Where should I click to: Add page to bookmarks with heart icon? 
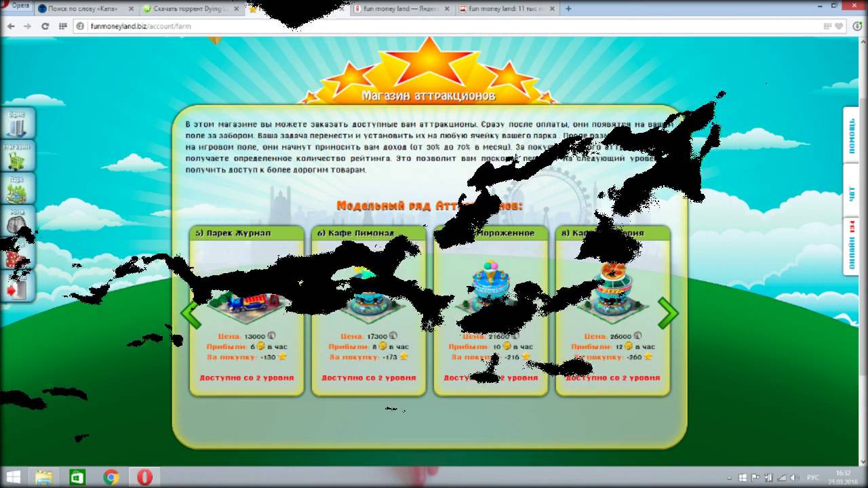pyautogui.click(x=839, y=26)
